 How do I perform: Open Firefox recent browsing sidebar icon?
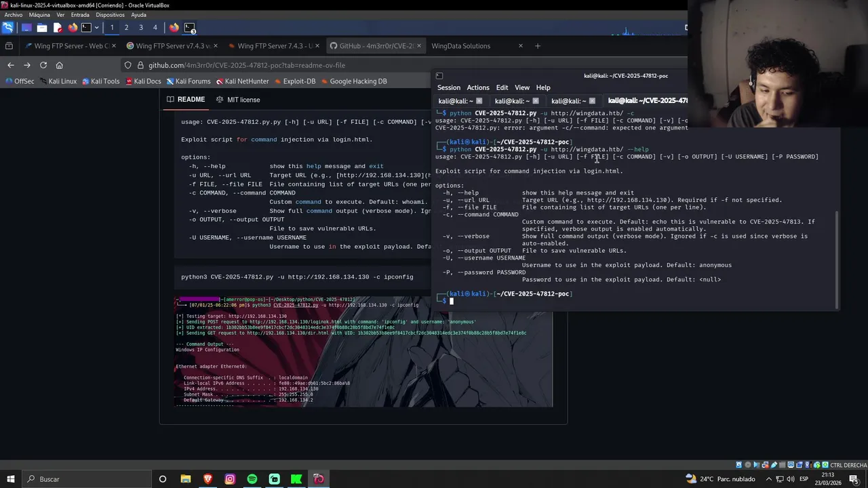click(9, 46)
